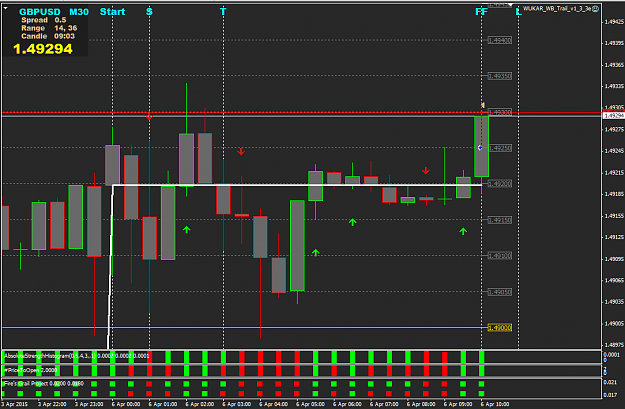625x409 pixels.
Task: Click the current price tag 1.49294 on the price axis
Action: point(614,116)
